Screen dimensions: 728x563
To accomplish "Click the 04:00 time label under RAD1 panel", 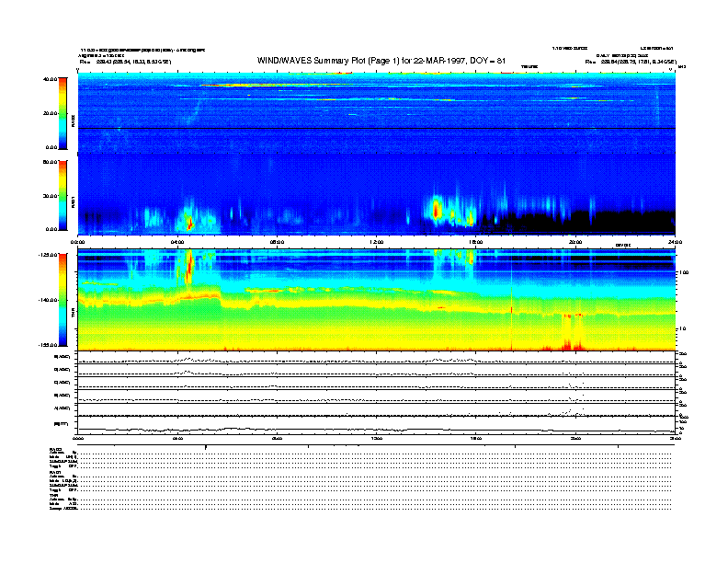I will pyautogui.click(x=177, y=242).
